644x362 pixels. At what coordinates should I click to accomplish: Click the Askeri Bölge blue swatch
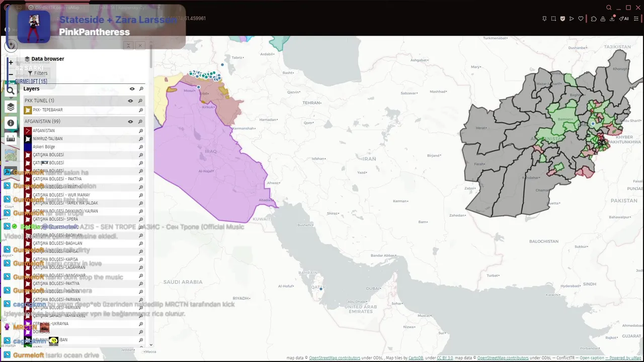pyautogui.click(x=28, y=147)
